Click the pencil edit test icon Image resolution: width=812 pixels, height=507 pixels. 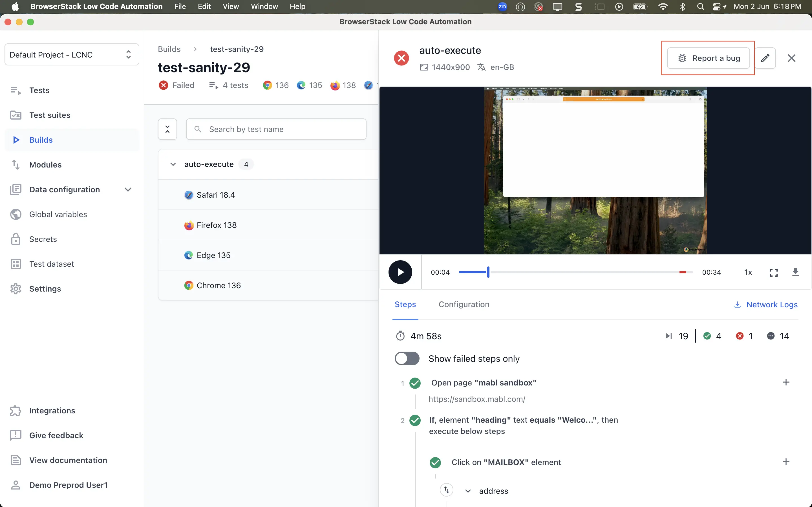pos(765,58)
